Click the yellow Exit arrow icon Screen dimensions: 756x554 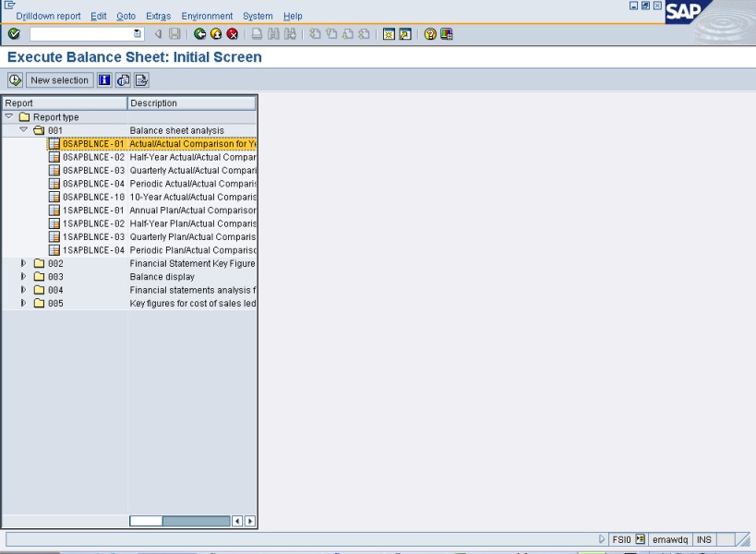click(x=216, y=34)
